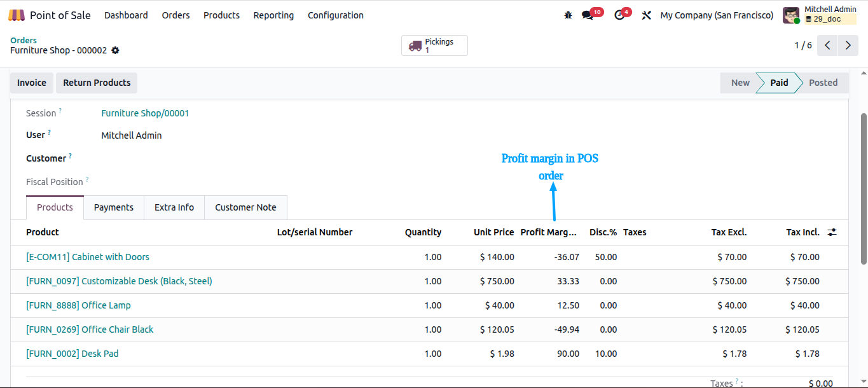Viewport: 868px width, 388px height.
Task: Open Office Lamp product link
Action: (78, 305)
